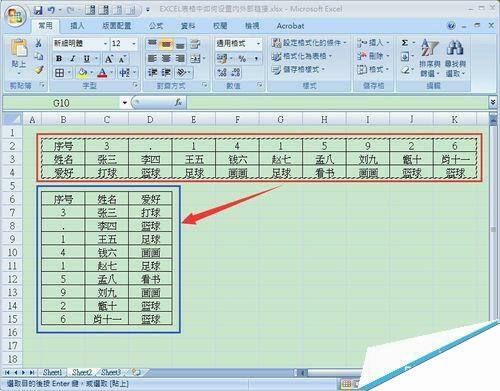Expand the Name Box dropdown arrow

[x=125, y=103]
